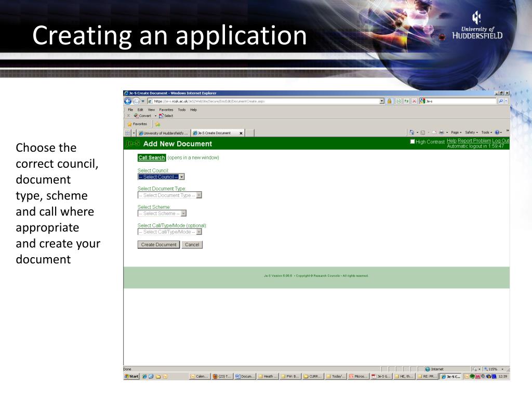Click the blue Help question mark icon
Screen dimensions: 532x399
coord(497,132)
